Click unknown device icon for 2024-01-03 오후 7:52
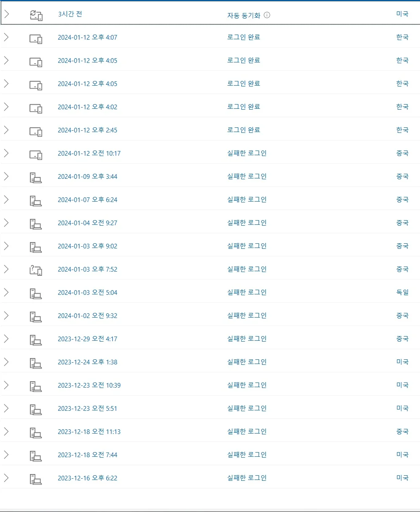 [x=36, y=270]
